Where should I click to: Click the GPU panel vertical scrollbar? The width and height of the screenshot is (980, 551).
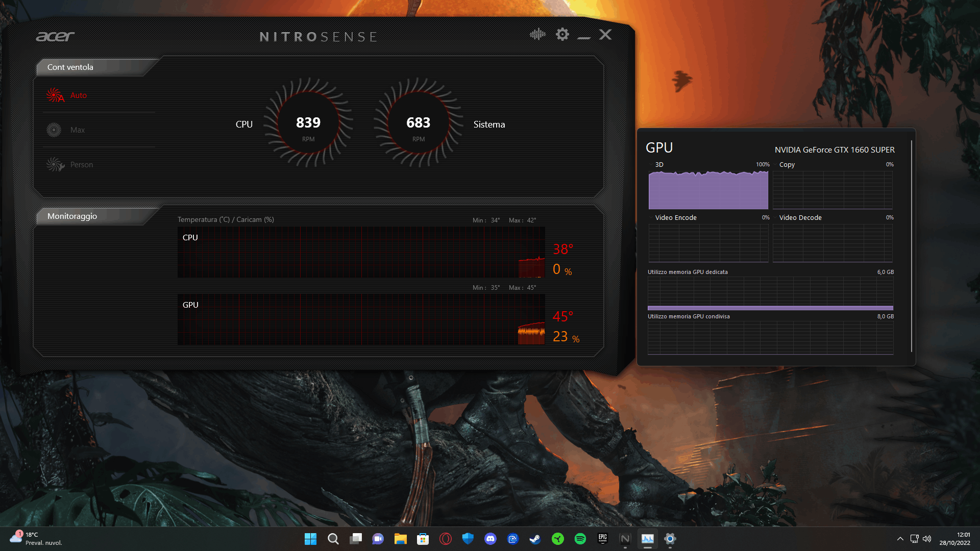click(x=911, y=246)
